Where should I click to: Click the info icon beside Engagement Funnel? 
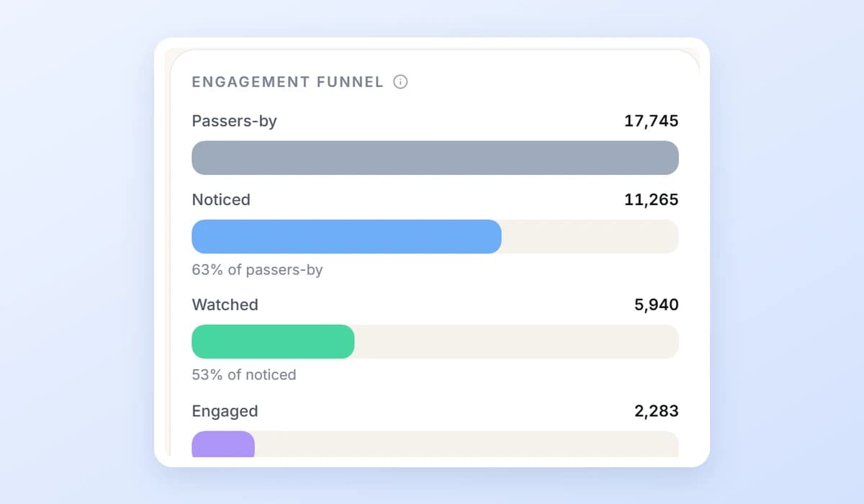point(400,82)
